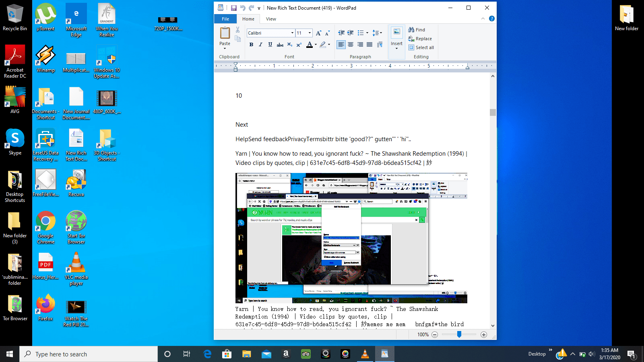Toggle Underline formatting
644x362 pixels.
270,45
